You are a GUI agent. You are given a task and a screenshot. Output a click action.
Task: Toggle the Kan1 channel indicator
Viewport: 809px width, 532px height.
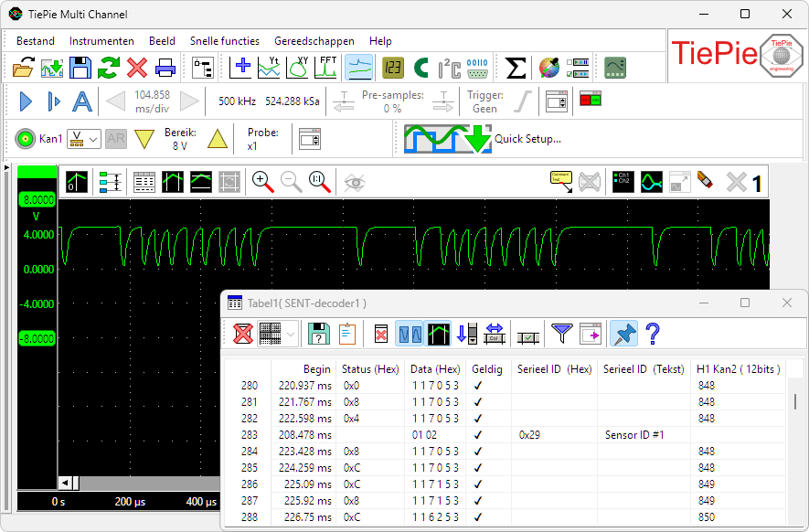click(x=25, y=139)
